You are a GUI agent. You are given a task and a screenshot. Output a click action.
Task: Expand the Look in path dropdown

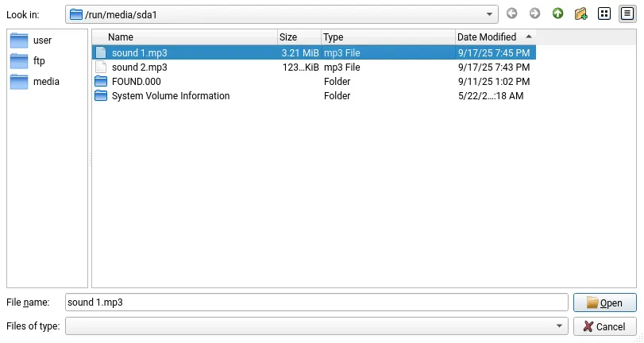point(490,14)
